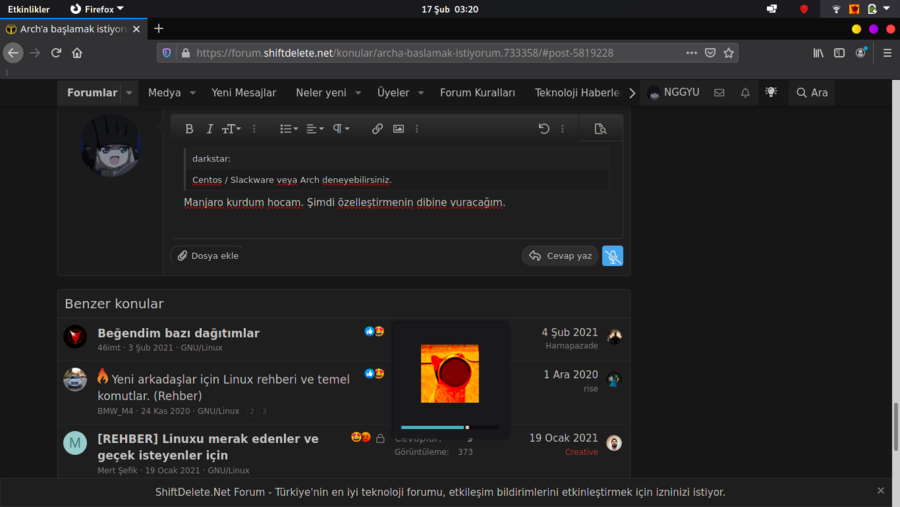Screen dimensions: 900x507
Task: Click the orange thumbnail in overlay
Action: (x=450, y=374)
